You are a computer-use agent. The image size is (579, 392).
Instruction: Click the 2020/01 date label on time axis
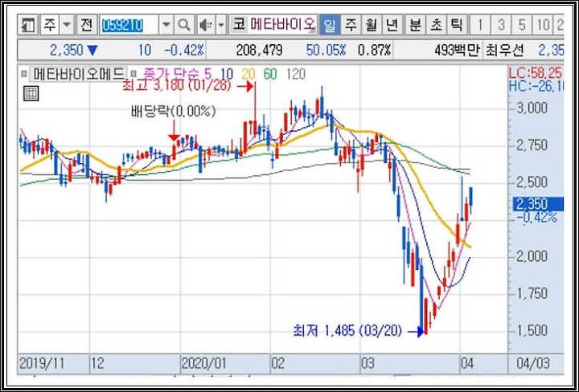point(203,364)
